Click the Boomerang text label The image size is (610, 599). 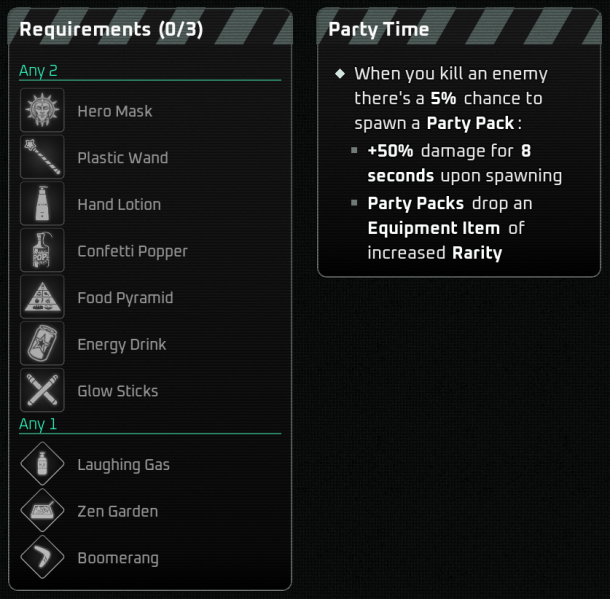click(x=118, y=558)
